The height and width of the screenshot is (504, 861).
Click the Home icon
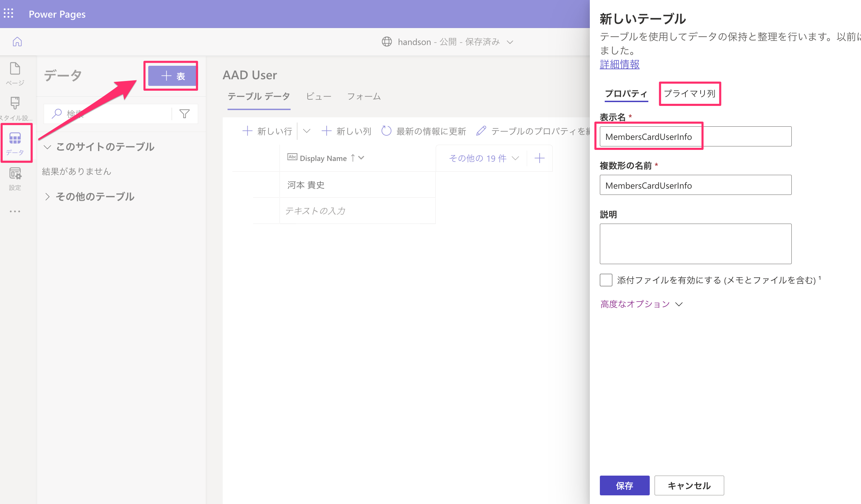tap(17, 42)
